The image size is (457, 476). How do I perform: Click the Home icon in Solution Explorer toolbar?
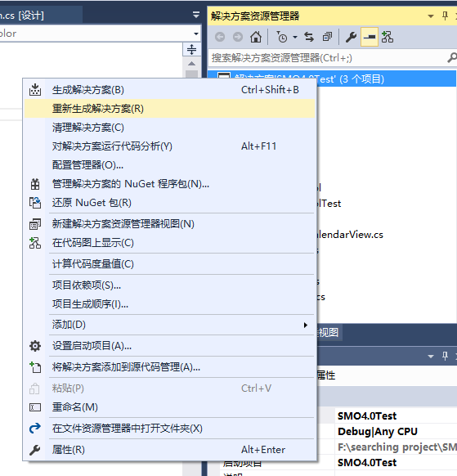click(256, 37)
